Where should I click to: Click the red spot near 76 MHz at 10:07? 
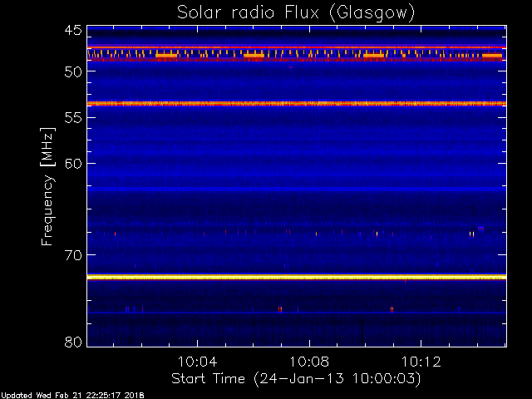(280, 308)
